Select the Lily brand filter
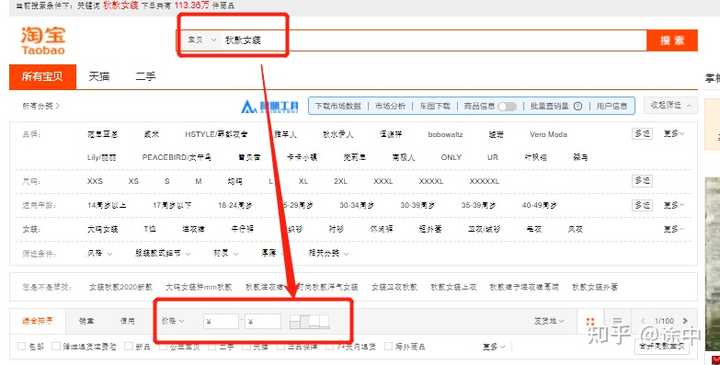This screenshot has width=720, height=365. coord(101,157)
